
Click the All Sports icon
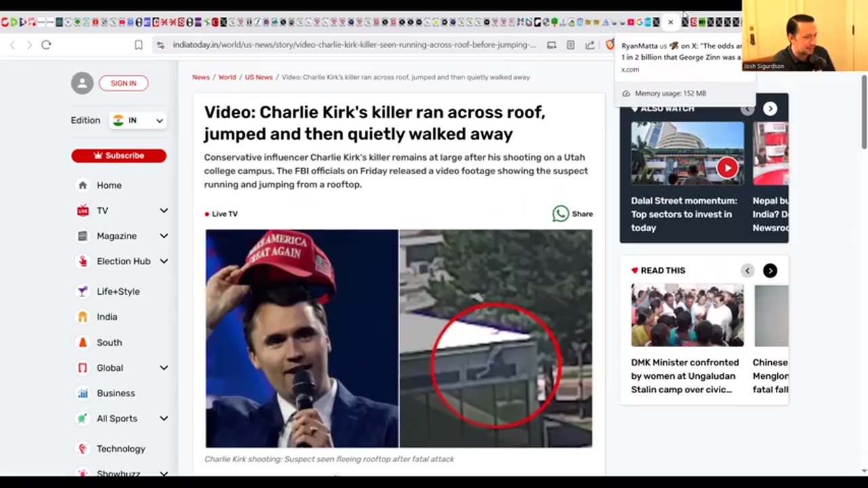click(x=83, y=418)
